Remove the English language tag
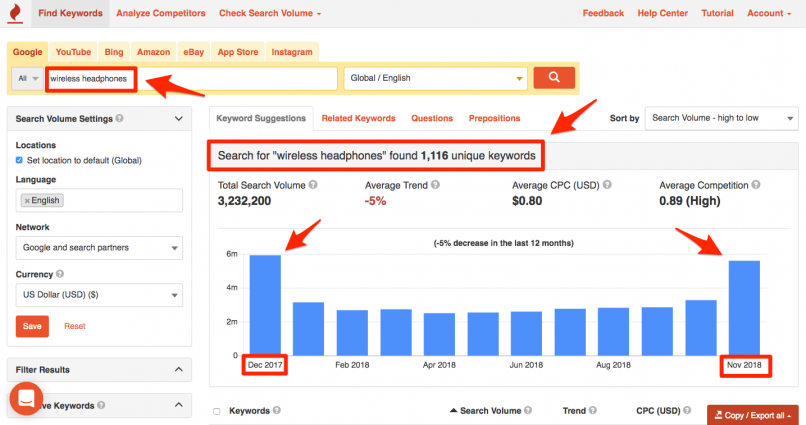Viewport: 806px width, 425px height. 27,200
